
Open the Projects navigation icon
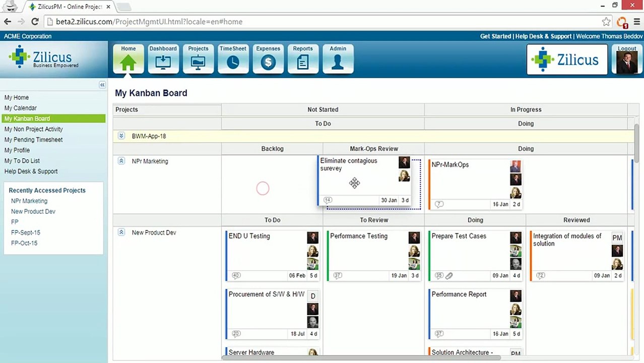click(198, 59)
